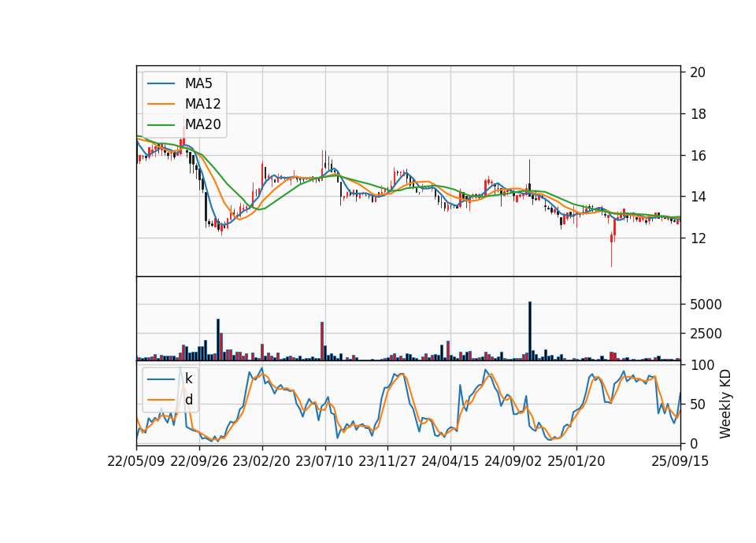Click the MA20 legend label
Viewport: 756px width, 543px height.
(202, 124)
